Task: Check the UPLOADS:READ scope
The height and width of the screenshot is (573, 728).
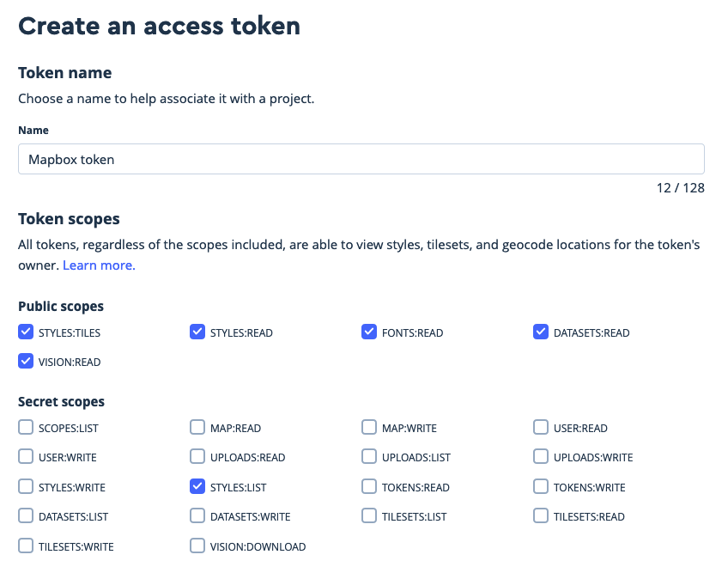Action: [x=197, y=456]
